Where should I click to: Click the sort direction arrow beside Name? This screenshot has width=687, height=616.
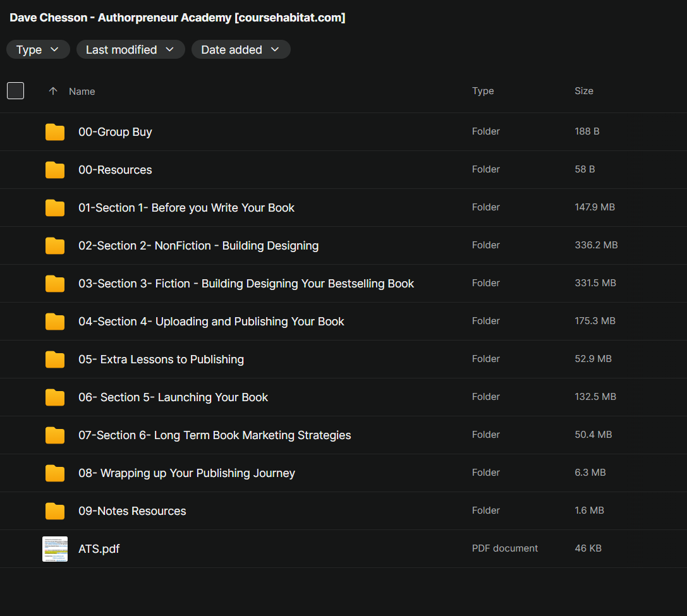[53, 91]
